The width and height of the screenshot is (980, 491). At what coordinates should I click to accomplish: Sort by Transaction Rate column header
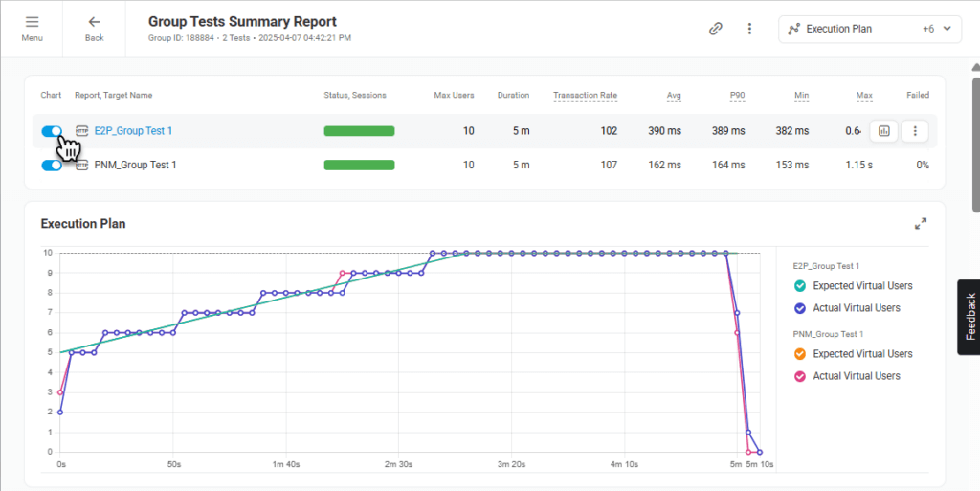coord(585,95)
